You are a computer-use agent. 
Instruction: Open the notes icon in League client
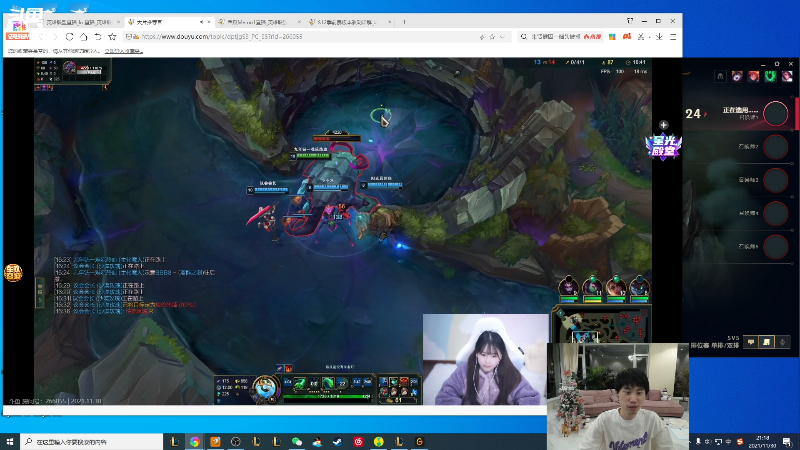[766, 342]
